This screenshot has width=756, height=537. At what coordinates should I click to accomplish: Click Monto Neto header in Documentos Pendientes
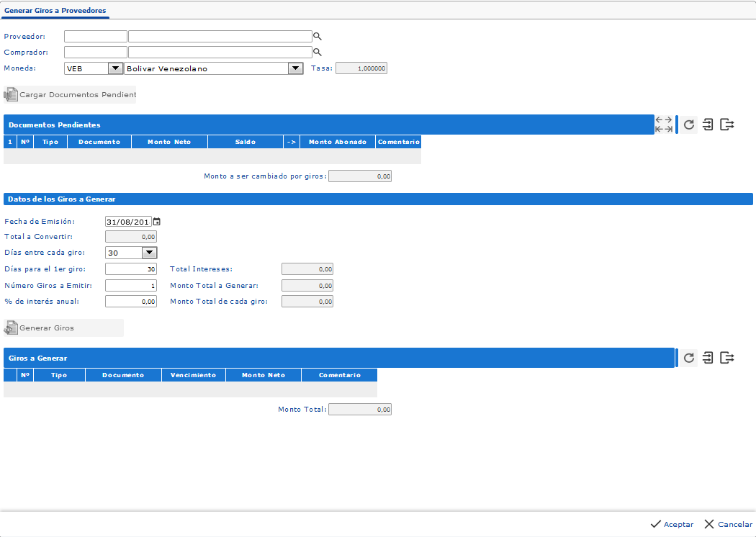[169, 142]
